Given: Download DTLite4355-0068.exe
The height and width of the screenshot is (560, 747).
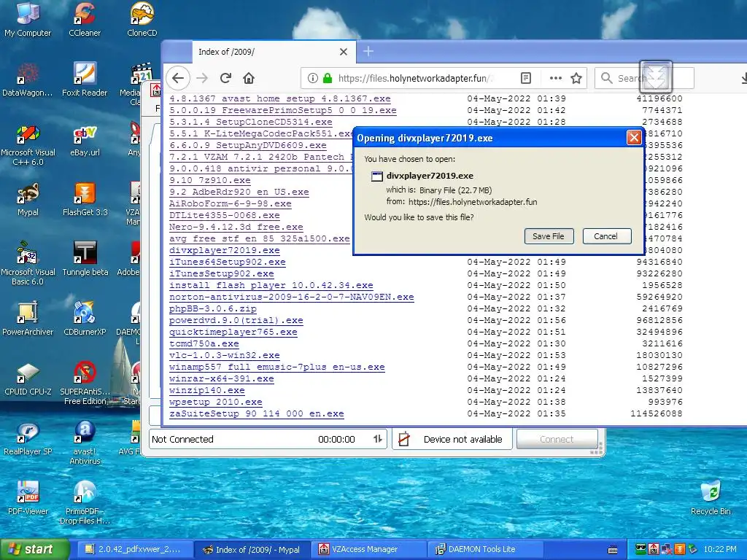Looking at the screenshot, I should [x=225, y=215].
